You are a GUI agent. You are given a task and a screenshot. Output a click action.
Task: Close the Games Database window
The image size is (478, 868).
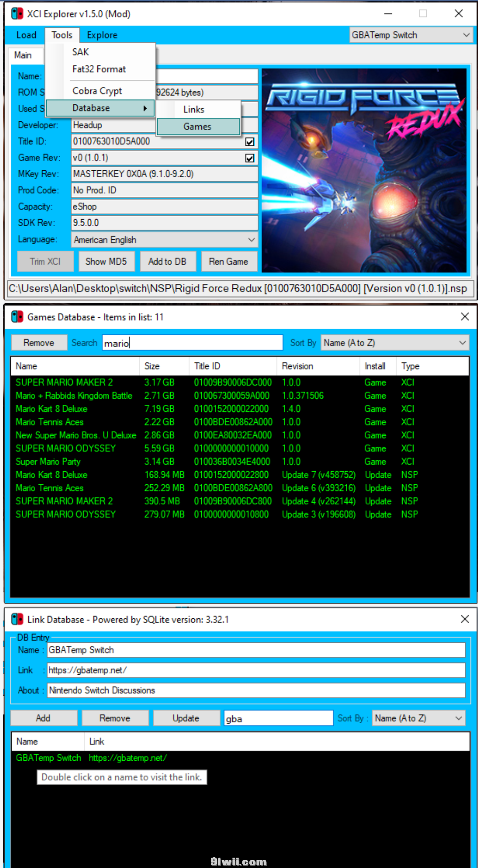coord(465,317)
